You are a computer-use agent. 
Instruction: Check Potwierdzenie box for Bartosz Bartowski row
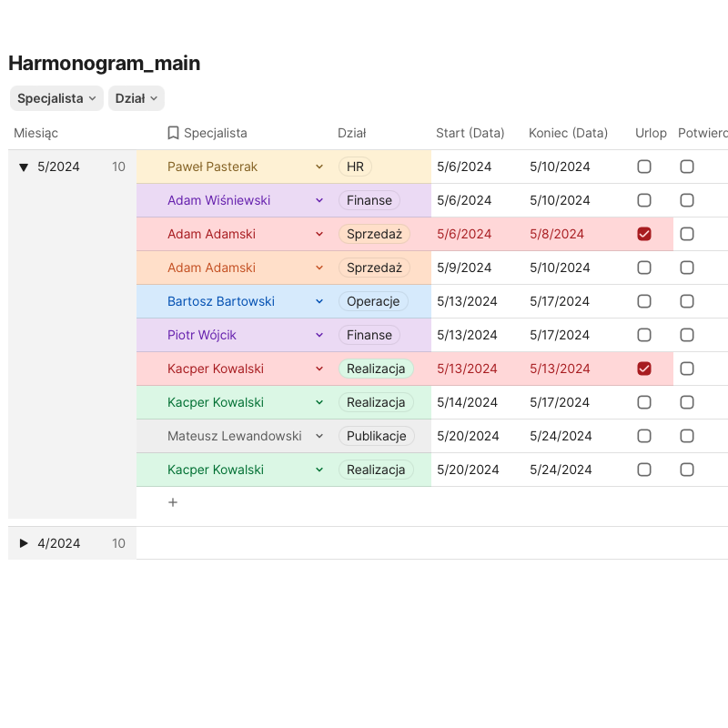click(x=687, y=302)
